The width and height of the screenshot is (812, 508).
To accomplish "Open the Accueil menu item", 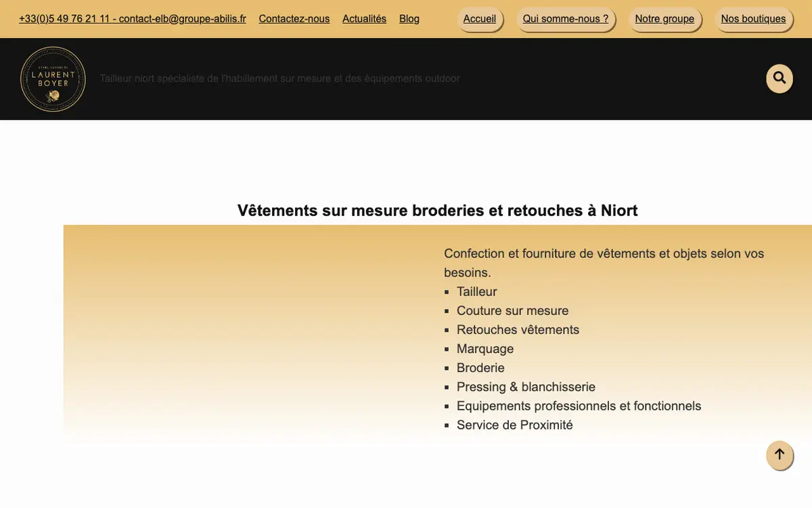I will point(480,19).
